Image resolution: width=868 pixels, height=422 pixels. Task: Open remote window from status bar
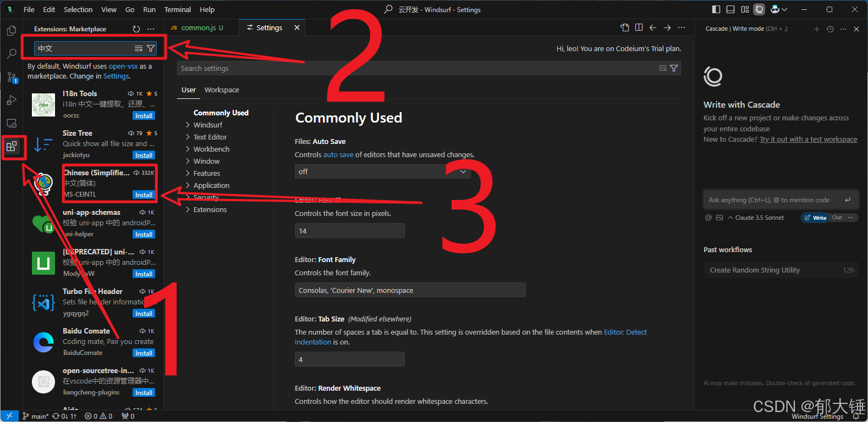pos(9,416)
